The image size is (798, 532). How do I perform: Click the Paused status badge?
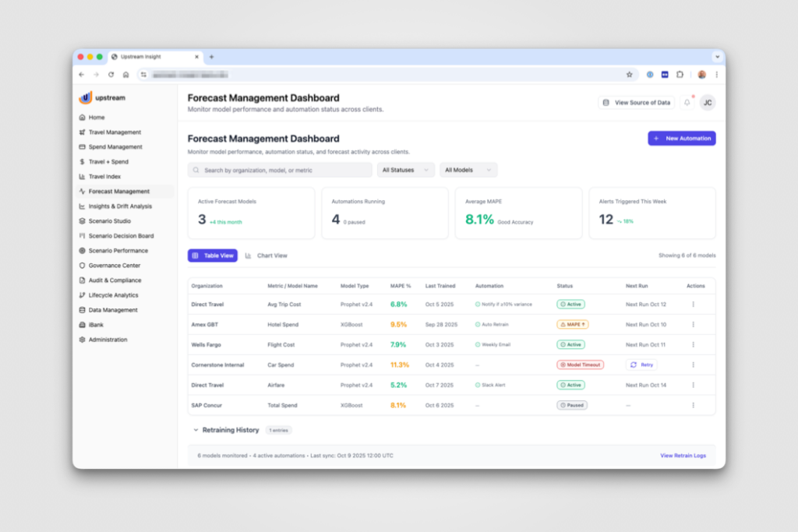[x=571, y=405]
